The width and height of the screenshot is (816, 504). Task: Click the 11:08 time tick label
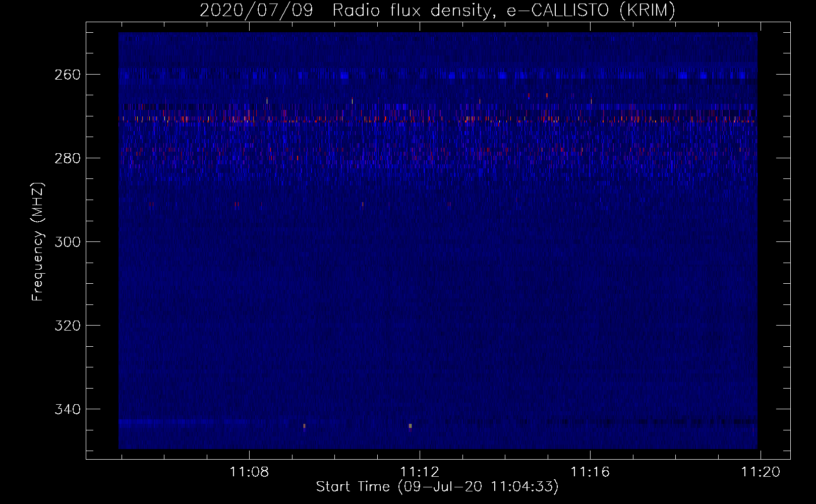(x=249, y=472)
